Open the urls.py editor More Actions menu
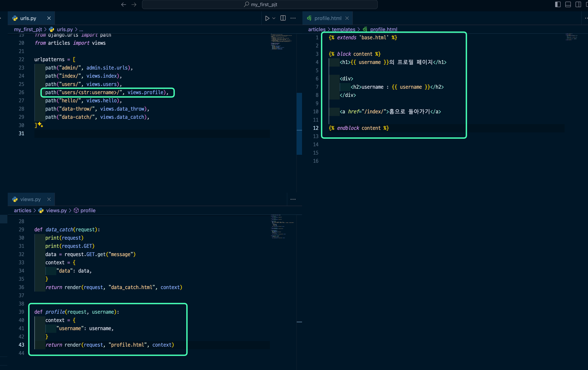The width and height of the screenshot is (588, 370). (293, 18)
